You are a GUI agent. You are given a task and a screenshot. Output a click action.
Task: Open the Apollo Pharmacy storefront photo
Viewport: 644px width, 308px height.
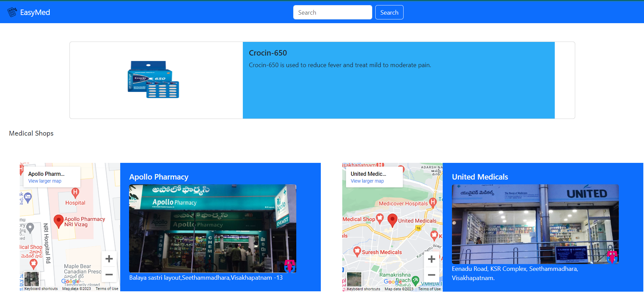(x=213, y=229)
